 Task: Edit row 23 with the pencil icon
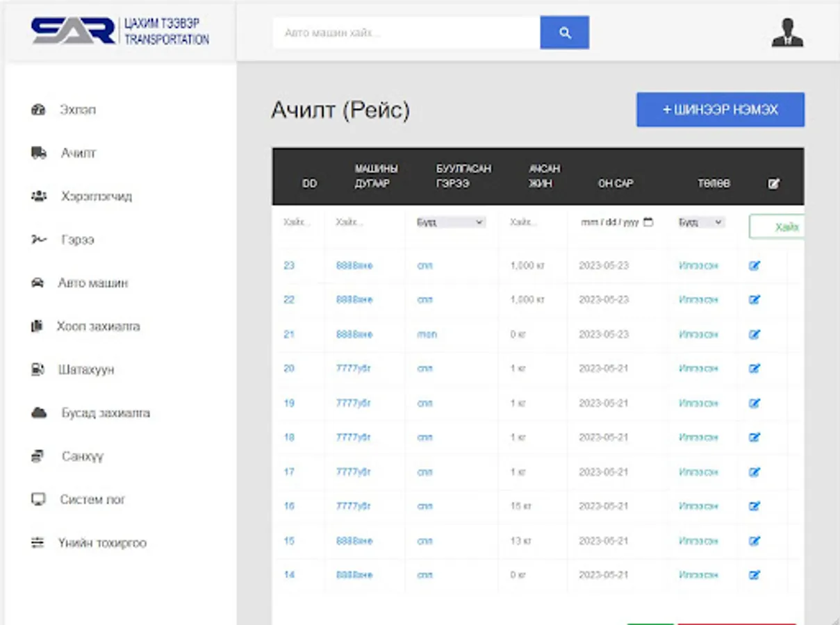(755, 265)
